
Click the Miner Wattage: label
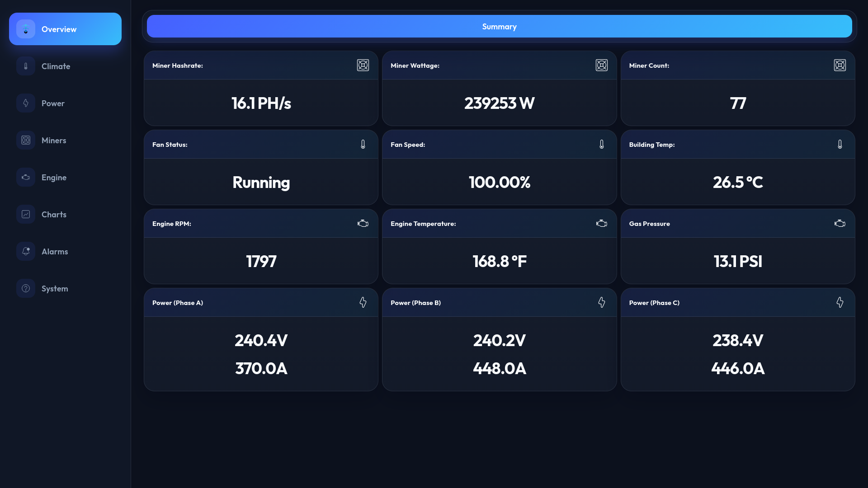point(415,66)
